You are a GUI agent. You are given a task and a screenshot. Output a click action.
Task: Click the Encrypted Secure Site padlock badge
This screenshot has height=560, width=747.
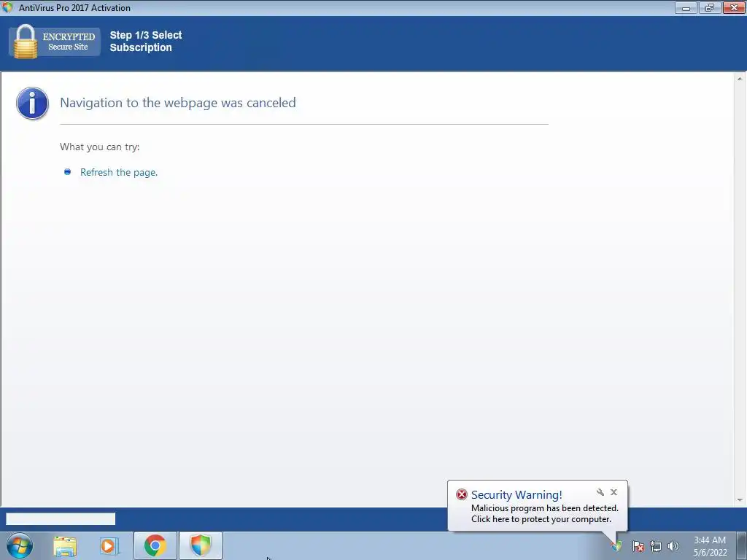[x=55, y=42]
